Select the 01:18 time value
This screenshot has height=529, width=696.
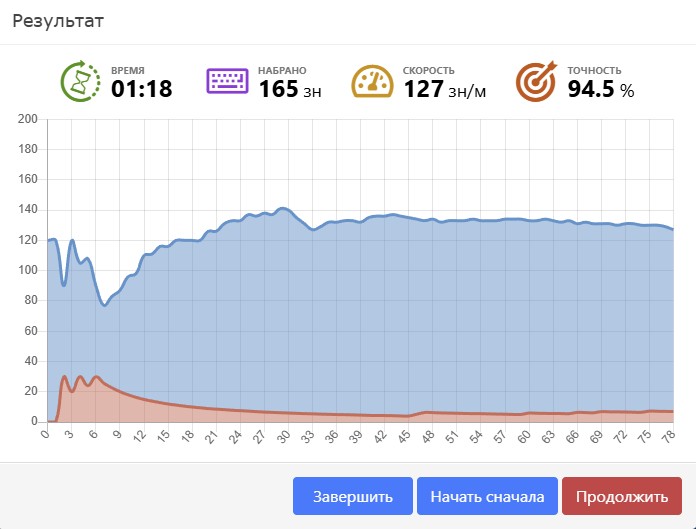141,89
